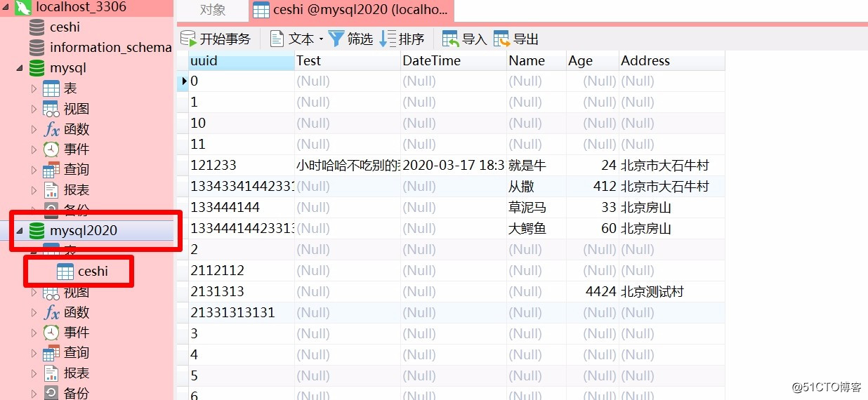Screen dimensions: 868x400
Task: Expand the 函数 node under mysql
Action: 34,130
